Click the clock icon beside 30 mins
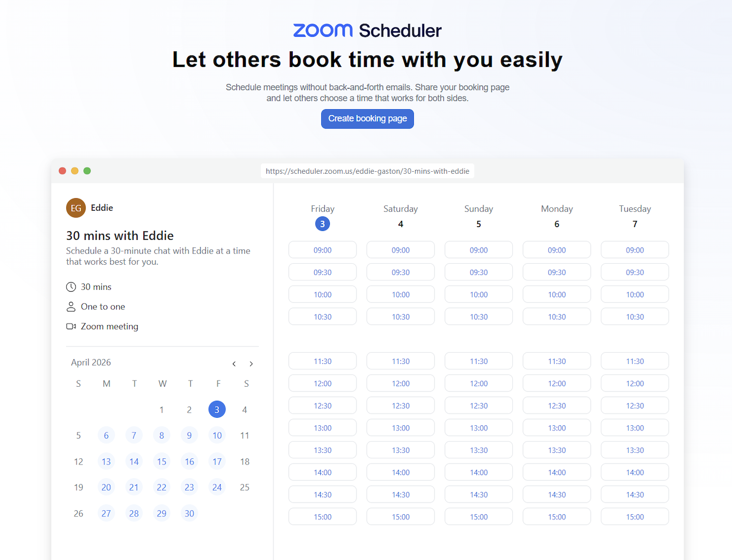 tap(71, 287)
